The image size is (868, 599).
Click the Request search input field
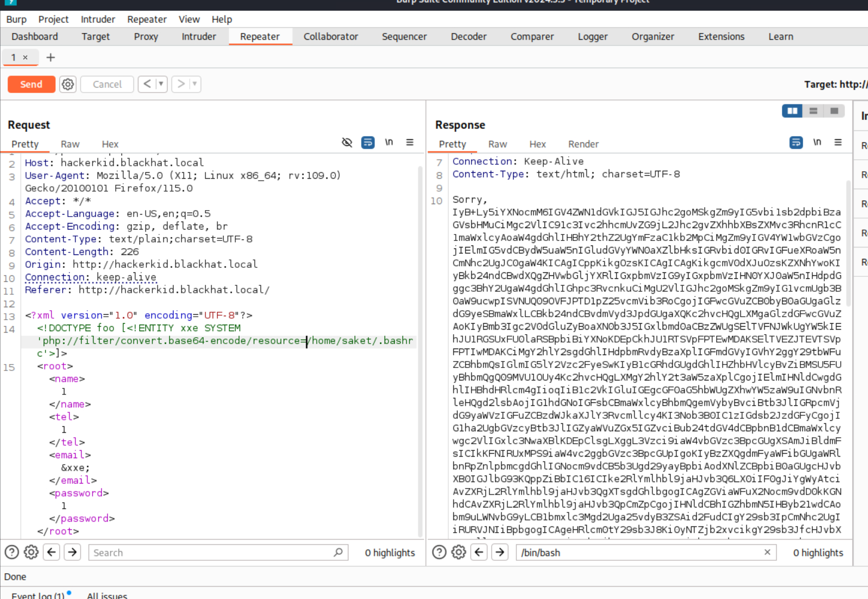coord(218,552)
